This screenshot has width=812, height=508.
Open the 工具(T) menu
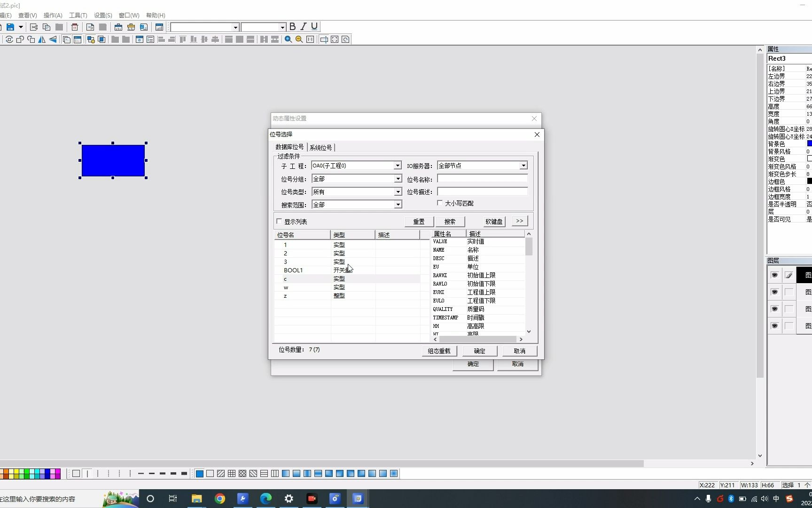coord(78,16)
